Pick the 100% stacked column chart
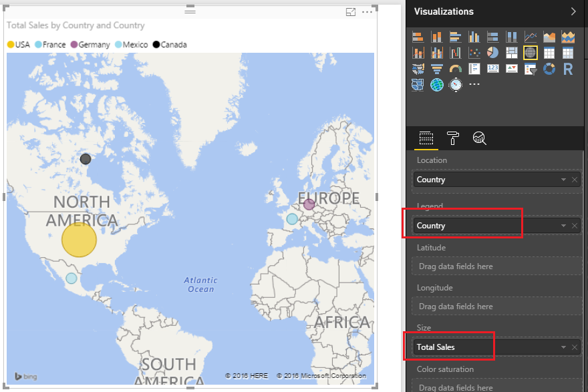 click(x=512, y=37)
